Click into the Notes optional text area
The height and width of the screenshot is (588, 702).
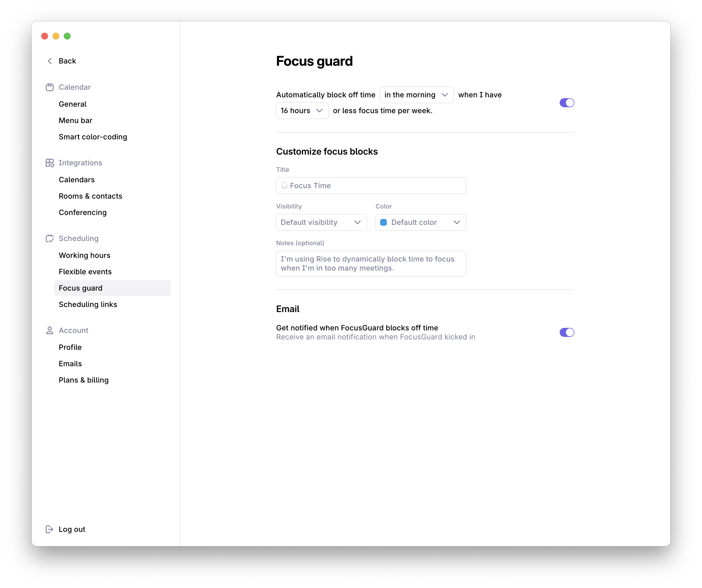(370, 264)
